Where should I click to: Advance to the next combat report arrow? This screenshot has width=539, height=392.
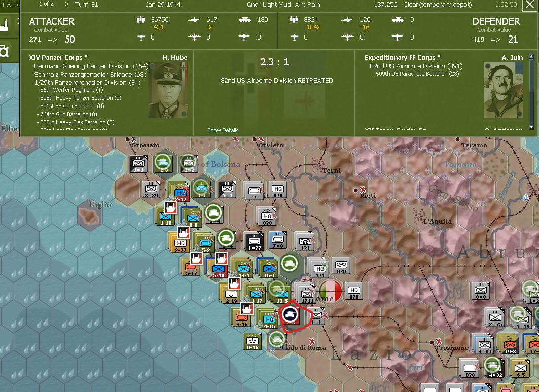click(67, 4)
